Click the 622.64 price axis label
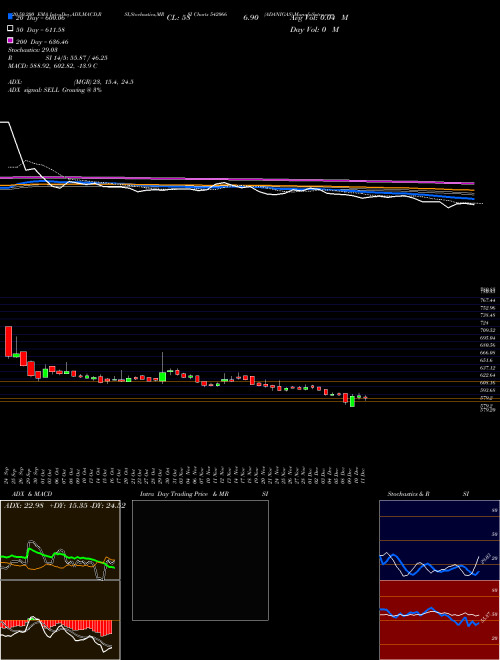The image size is (500, 660). (x=488, y=375)
